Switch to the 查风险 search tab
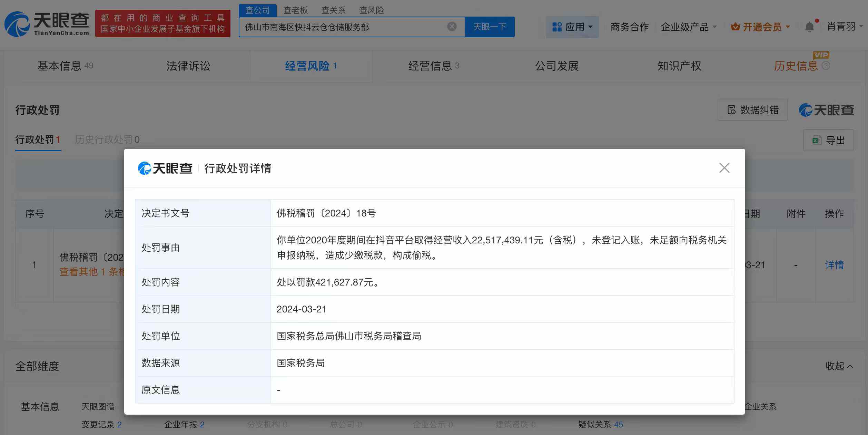This screenshot has height=435, width=868. coord(371,10)
